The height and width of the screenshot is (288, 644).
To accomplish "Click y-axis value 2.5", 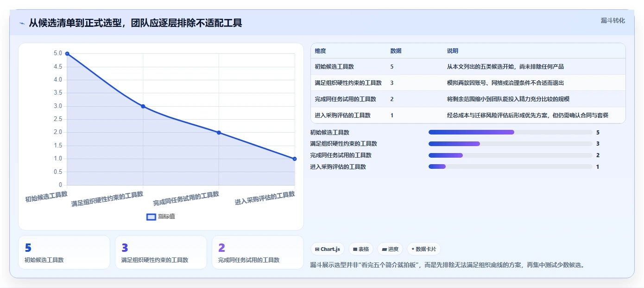I will coord(57,119).
